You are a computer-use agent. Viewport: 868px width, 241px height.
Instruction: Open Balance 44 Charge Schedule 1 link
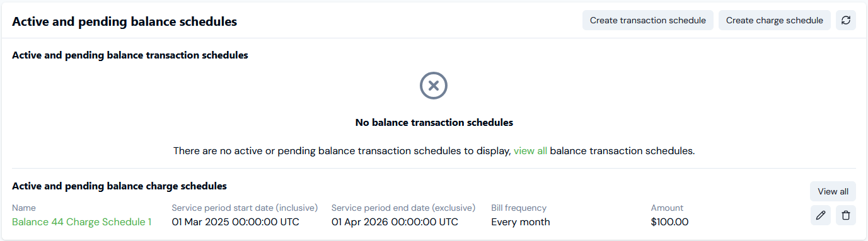82,221
